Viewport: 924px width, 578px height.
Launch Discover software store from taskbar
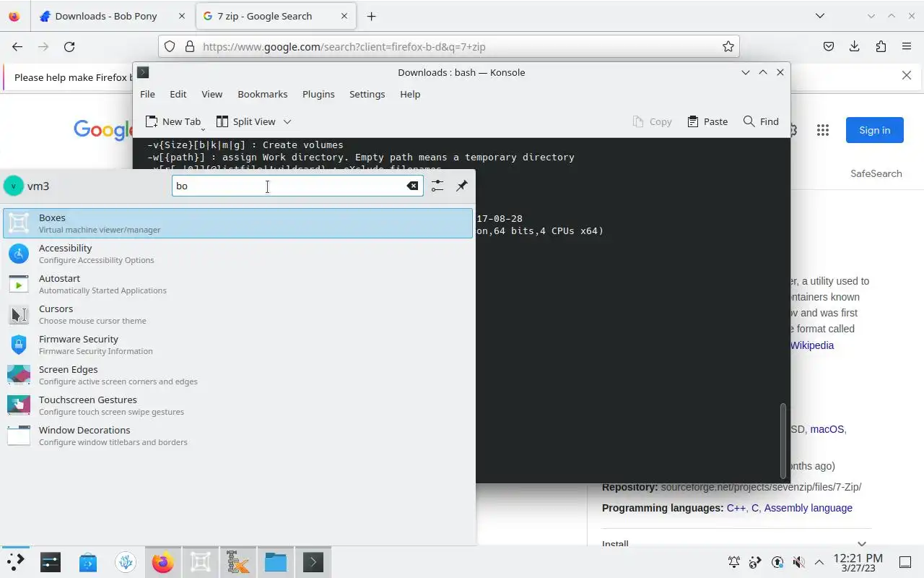coord(88,562)
